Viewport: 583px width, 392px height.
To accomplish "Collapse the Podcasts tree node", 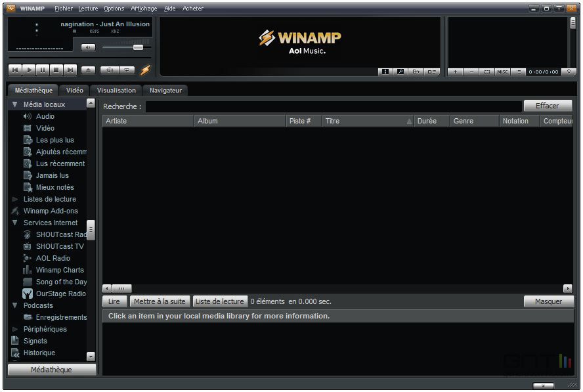I will tap(15, 305).
